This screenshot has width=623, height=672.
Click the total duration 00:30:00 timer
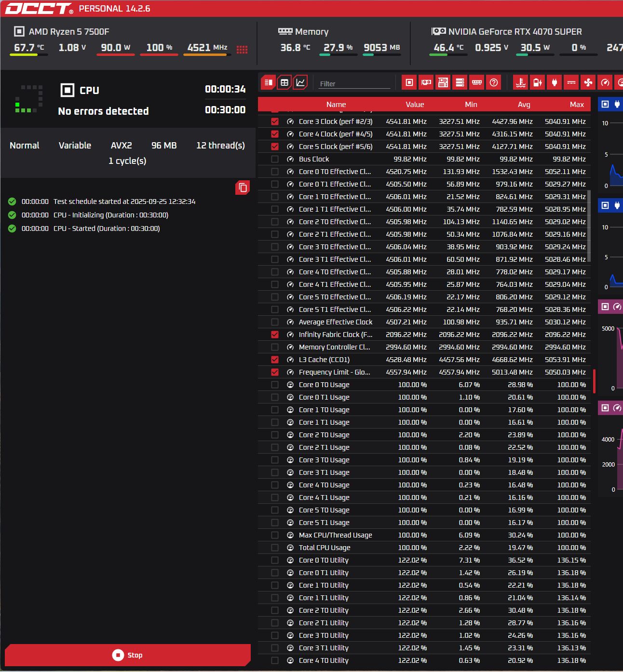coord(225,110)
